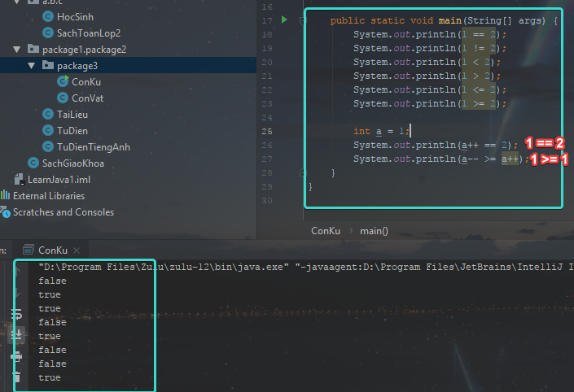Select TaiLieu in the project tree
574x392 pixels.
click(x=72, y=115)
